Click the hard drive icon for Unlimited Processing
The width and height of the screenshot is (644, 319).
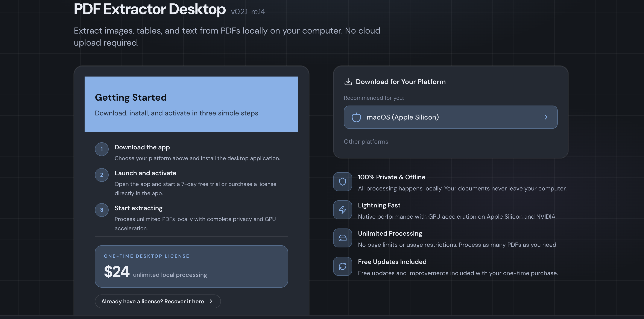[x=342, y=238]
